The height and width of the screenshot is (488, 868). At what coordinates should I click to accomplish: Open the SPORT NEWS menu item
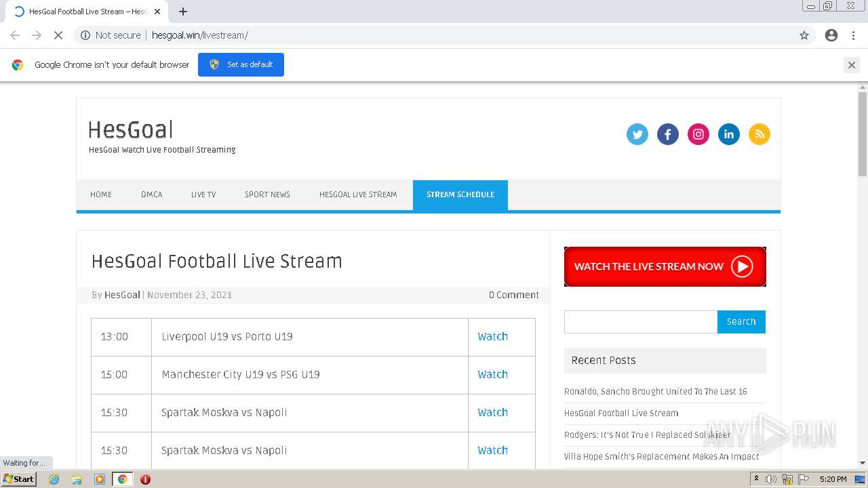click(267, 195)
